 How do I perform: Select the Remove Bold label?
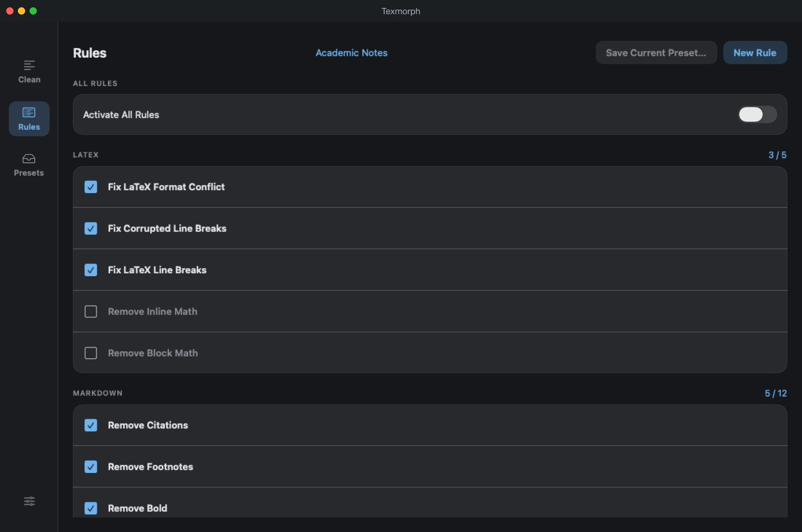pyautogui.click(x=137, y=508)
